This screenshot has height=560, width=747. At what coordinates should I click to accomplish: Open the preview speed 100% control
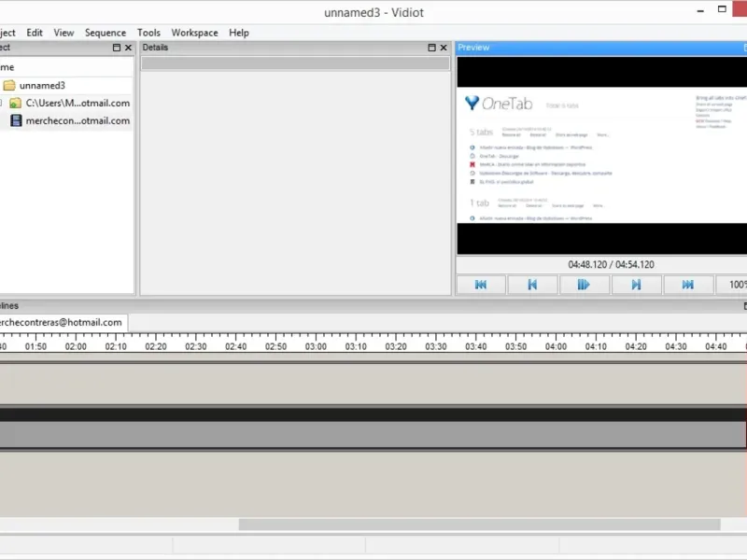tap(732, 285)
